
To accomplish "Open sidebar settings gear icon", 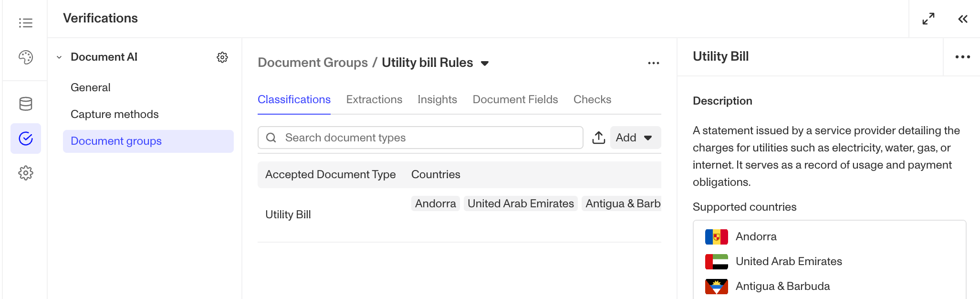I will 26,173.
